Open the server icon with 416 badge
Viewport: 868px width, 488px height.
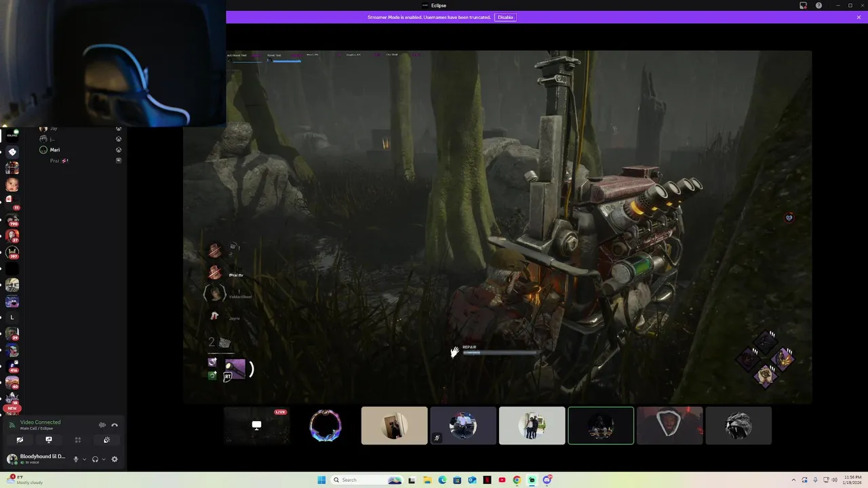point(12,367)
